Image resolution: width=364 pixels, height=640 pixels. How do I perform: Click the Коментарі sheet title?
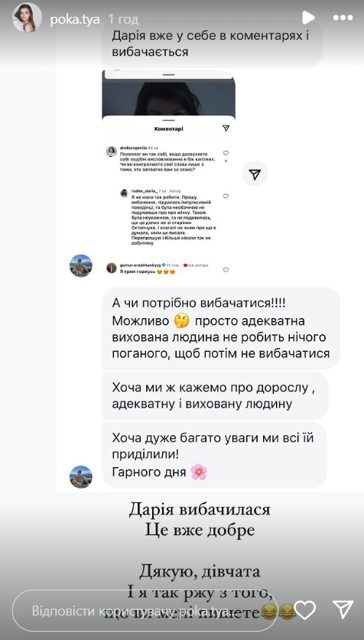point(169,128)
